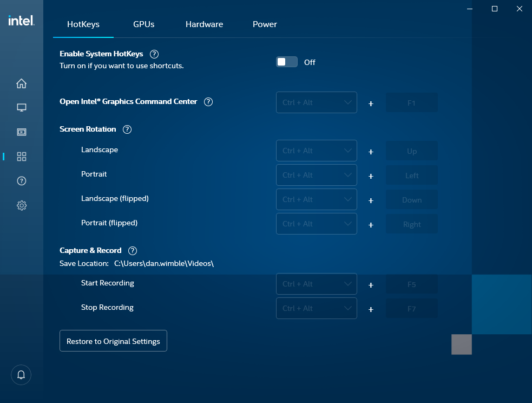This screenshot has height=403, width=532.
Task: Show help for Screen Rotation
Action: 127,129
